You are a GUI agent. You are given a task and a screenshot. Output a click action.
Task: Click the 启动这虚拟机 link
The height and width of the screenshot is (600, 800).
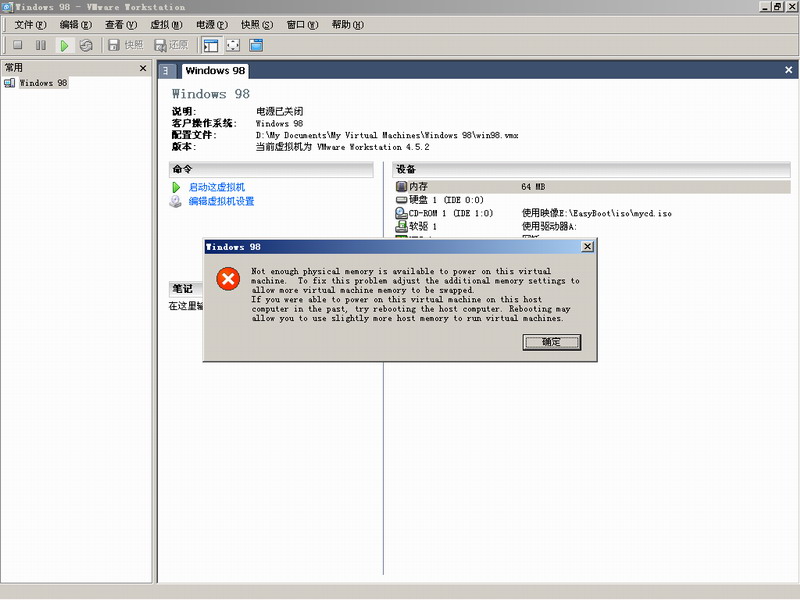pyautogui.click(x=217, y=187)
